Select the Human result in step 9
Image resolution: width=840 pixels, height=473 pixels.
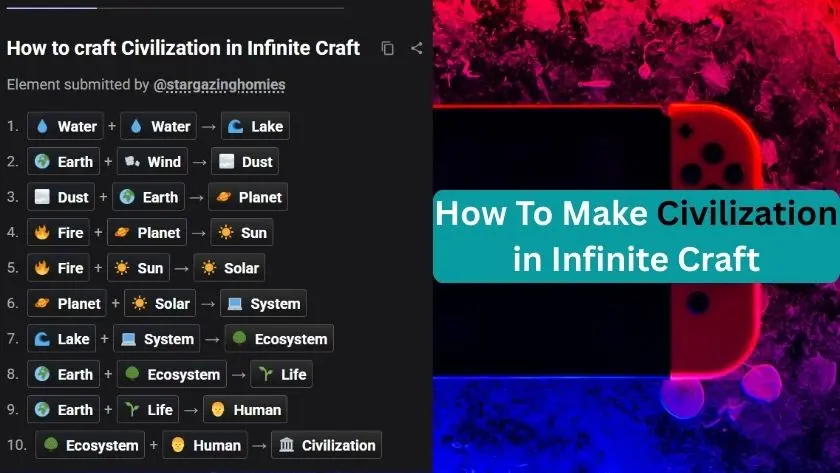[245, 409]
